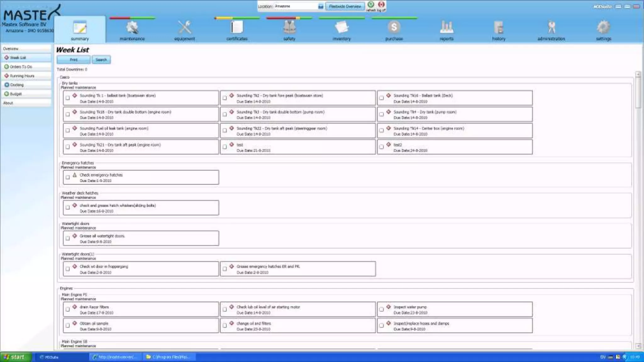Open the certificates document icon

click(237, 28)
